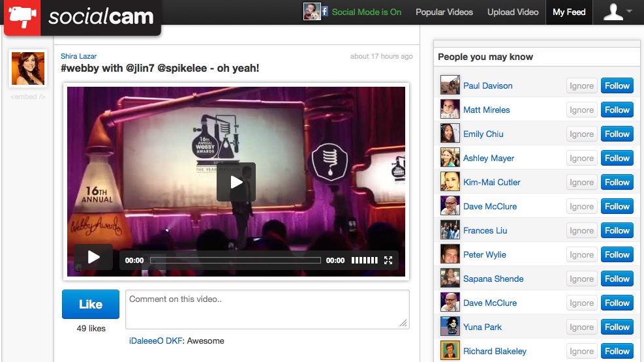
Task: Ignore Sapana Shende suggestion
Action: pos(581,279)
